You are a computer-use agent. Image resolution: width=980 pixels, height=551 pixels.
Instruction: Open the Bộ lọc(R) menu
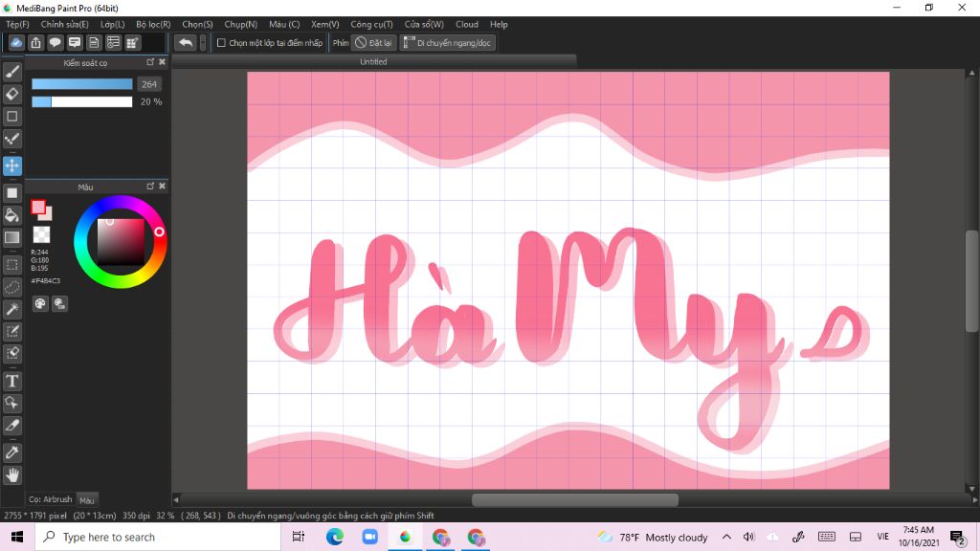153,24
